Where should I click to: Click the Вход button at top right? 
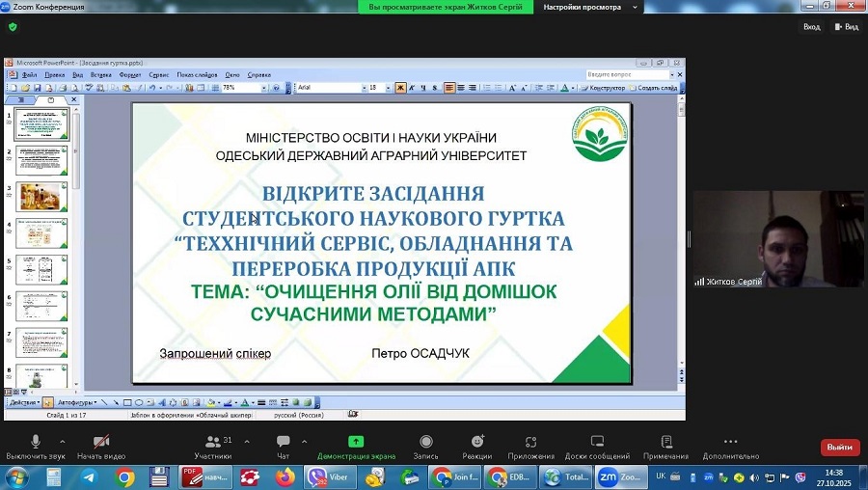pos(811,27)
